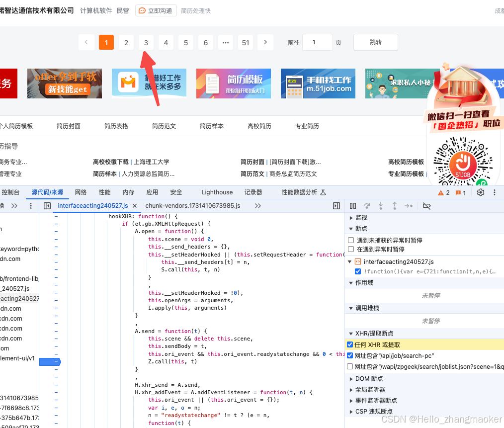The width and height of the screenshot is (504, 428).
Task: Select chunk-vendors.1731410673985.js file tab
Action: (x=192, y=206)
